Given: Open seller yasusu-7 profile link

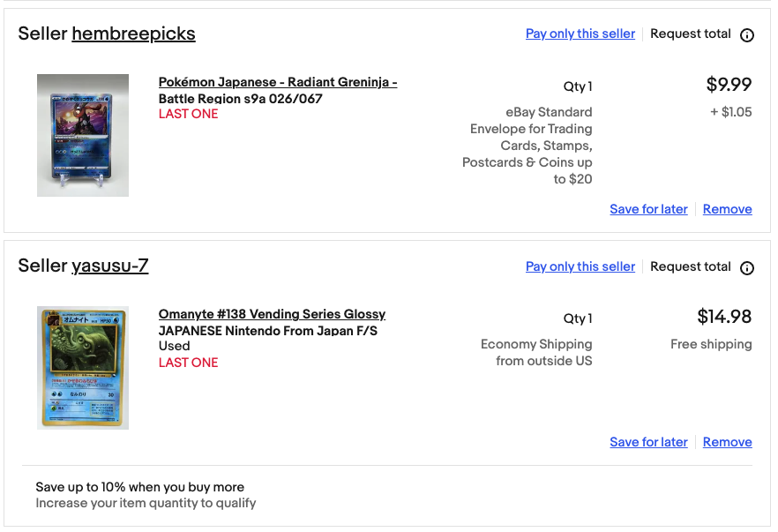Looking at the screenshot, I should [109, 266].
